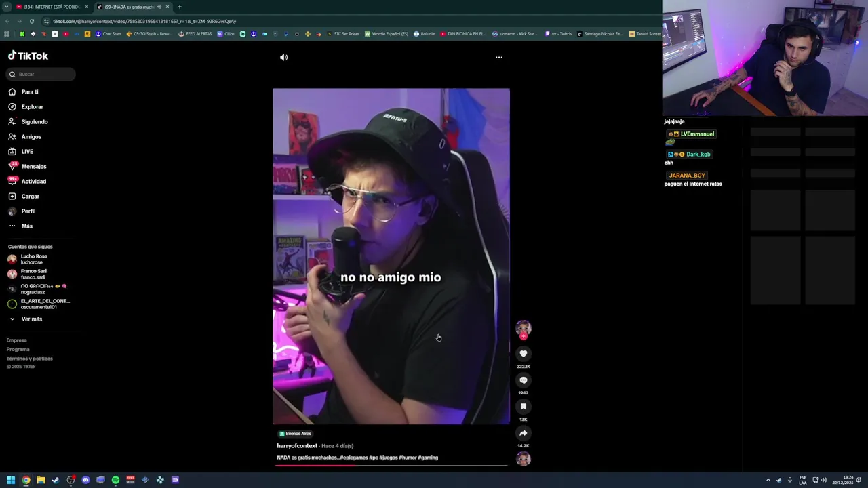Click Dark_kgb chat username
The image size is (868, 488).
click(698, 155)
